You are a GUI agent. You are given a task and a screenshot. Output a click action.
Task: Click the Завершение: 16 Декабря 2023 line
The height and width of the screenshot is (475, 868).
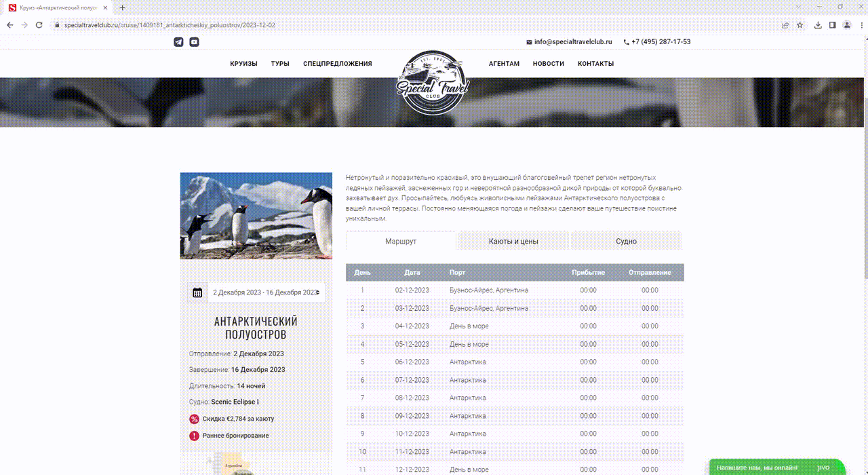(x=237, y=370)
